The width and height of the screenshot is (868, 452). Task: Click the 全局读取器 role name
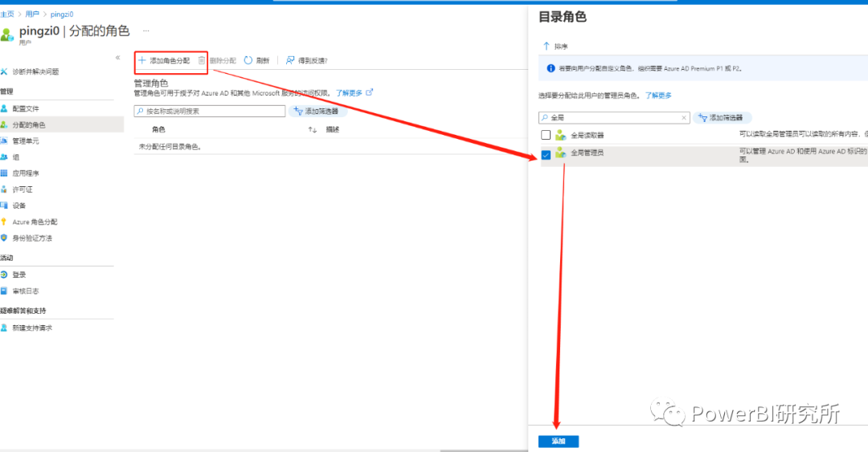(x=588, y=135)
